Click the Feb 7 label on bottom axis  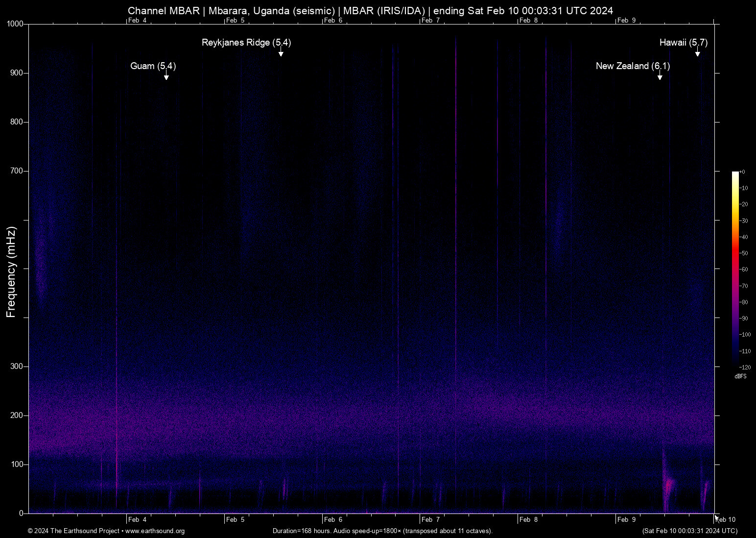pyautogui.click(x=431, y=519)
